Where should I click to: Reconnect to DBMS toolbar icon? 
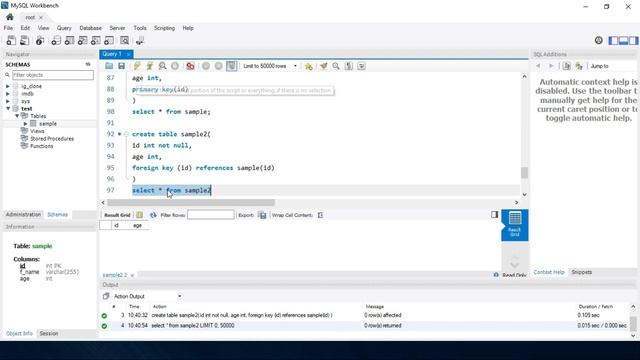point(140,40)
